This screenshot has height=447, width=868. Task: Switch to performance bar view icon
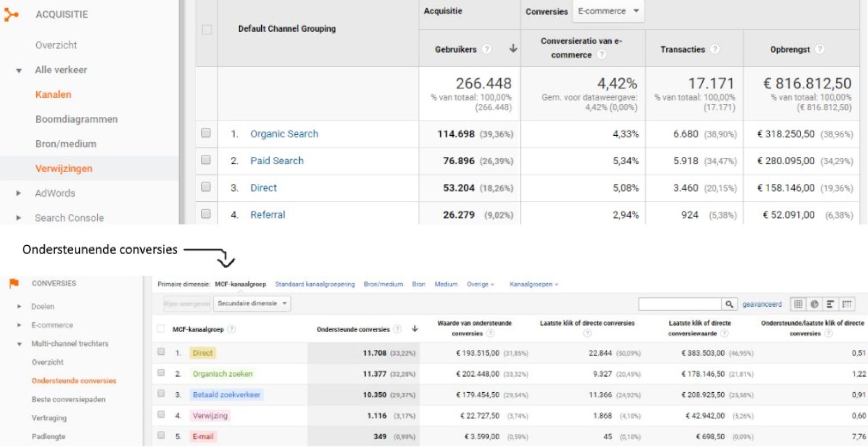point(831,304)
